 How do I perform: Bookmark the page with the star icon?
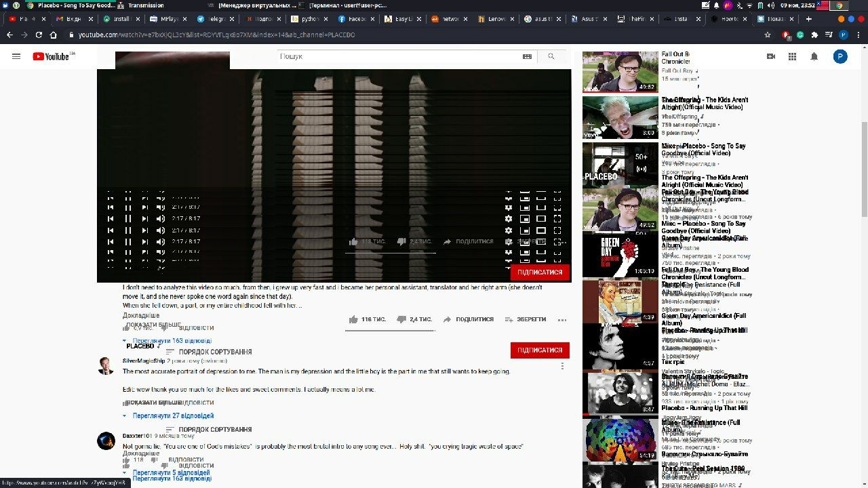point(768,35)
